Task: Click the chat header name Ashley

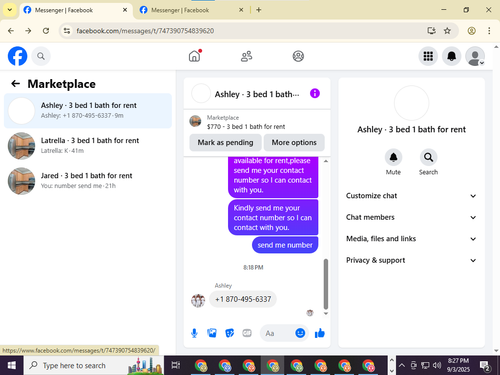Action: coord(257,94)
